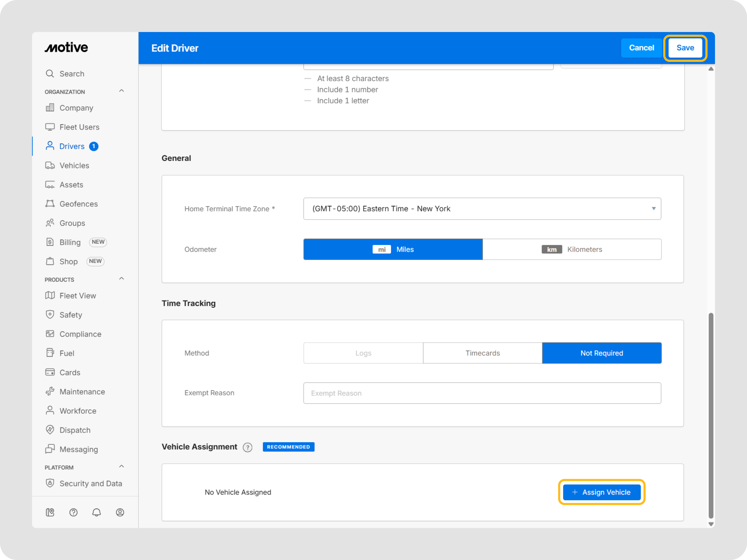The height and width of the screenshot is (560, 747).
Task: Open Fleet Users menu item
Action: 79,127
